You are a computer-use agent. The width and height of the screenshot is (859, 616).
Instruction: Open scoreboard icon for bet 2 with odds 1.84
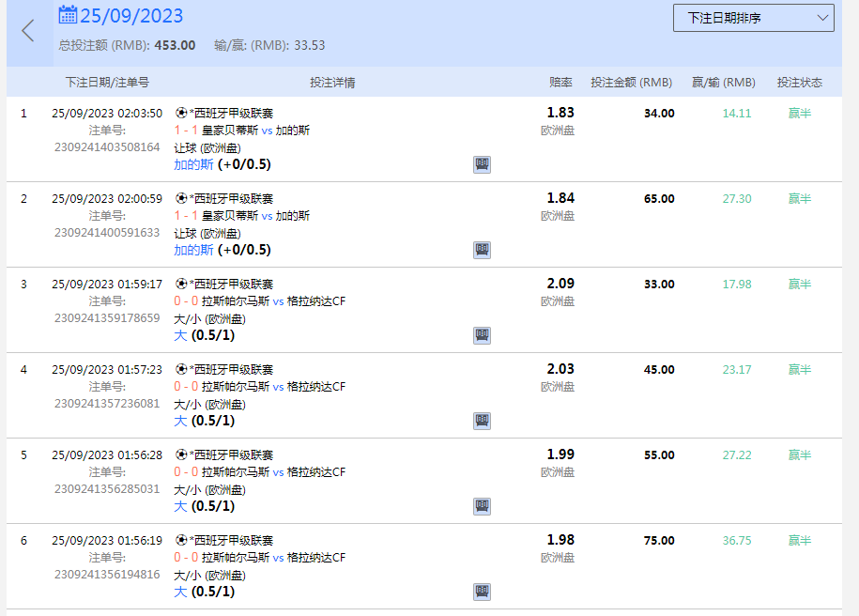pos(482,250)
